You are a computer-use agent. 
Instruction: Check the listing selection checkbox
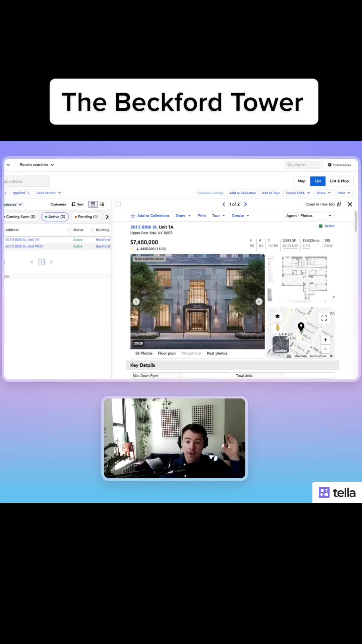118,204
